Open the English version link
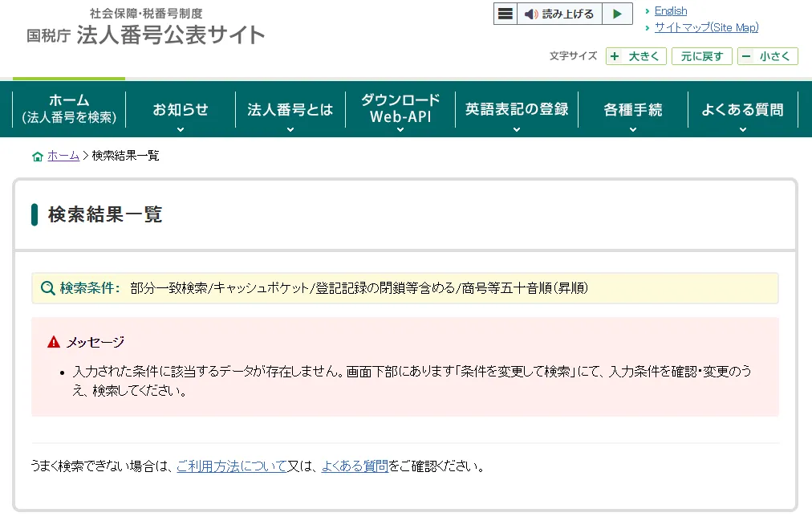 pyautogui.click(x=671, y=11)
